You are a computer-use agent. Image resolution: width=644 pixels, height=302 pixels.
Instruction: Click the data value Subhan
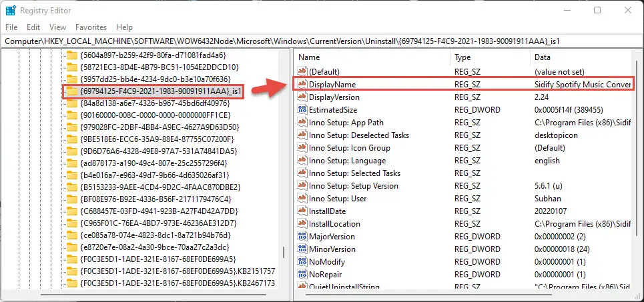click(x=549, y=198)
